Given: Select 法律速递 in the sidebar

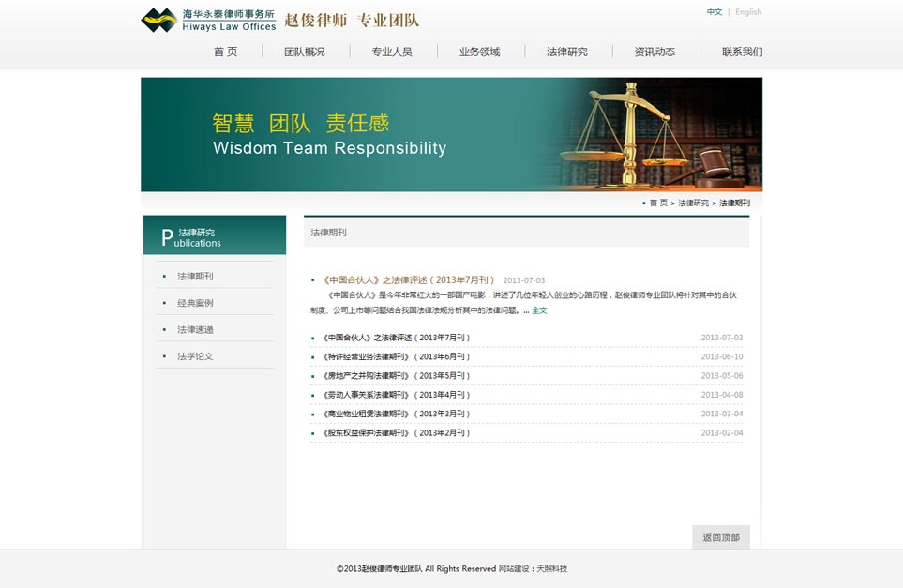Looking at the screenshot, I should point(195,329).
